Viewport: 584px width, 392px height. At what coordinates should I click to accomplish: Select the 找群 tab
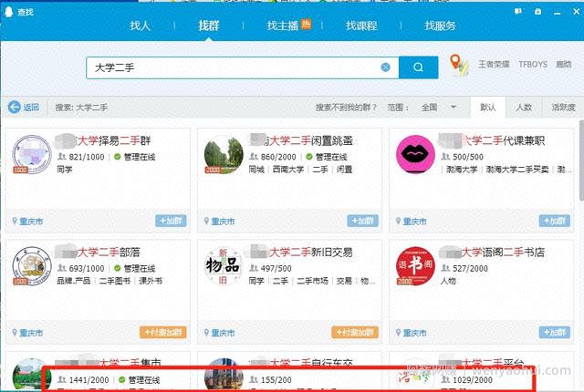click(x=209, y=26)
